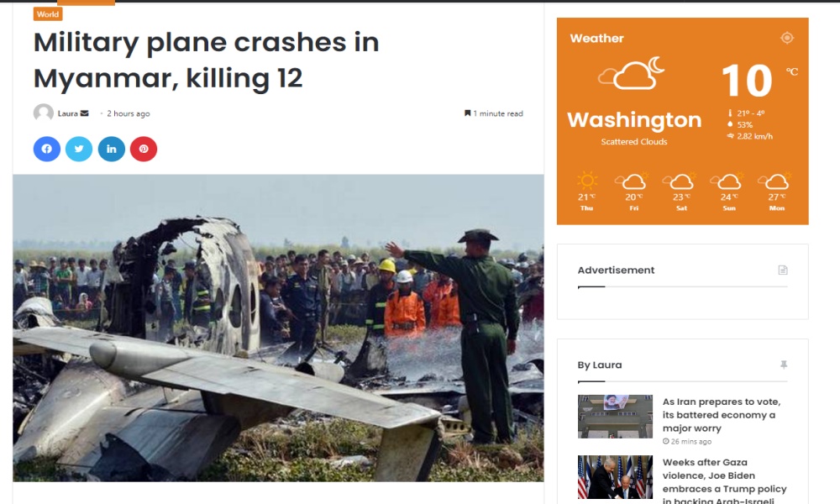Click the bookmark icon beside 1 minute read

click(467, 113)
